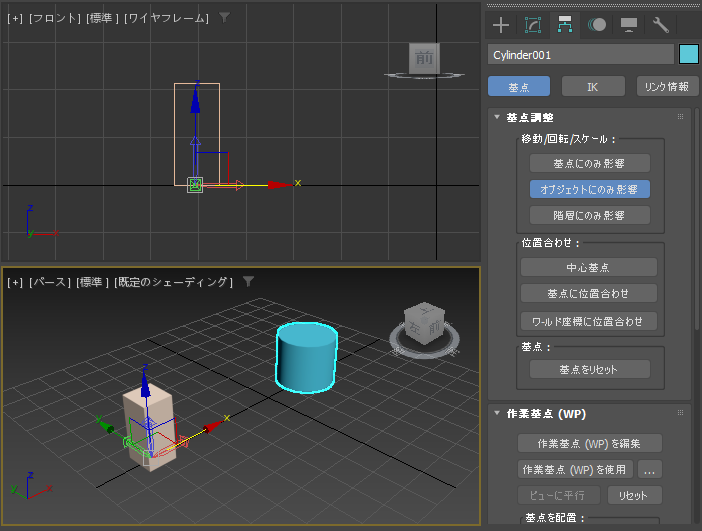Open the Hierarchy panel tab

pyautogui.click(x=565, y=25)
